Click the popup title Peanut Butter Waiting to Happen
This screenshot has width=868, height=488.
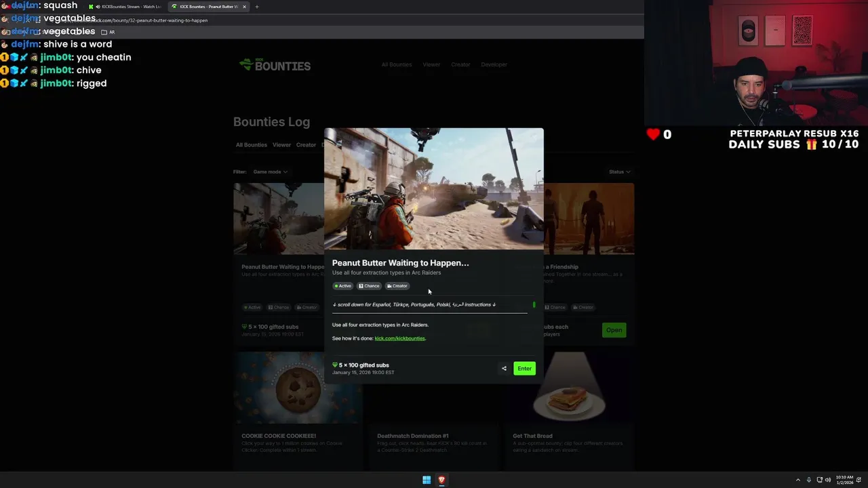[x=400, y=263]
